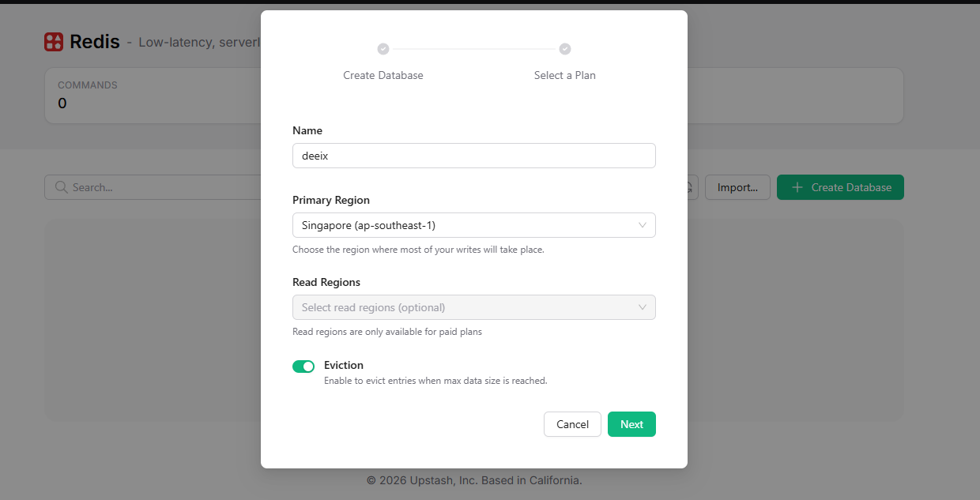
Task: Toggle the Eviction switch off
Action: [303, 367]
